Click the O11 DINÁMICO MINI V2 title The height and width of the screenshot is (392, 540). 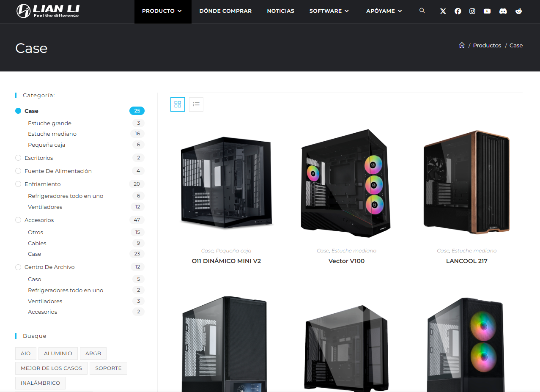(226, 261)
